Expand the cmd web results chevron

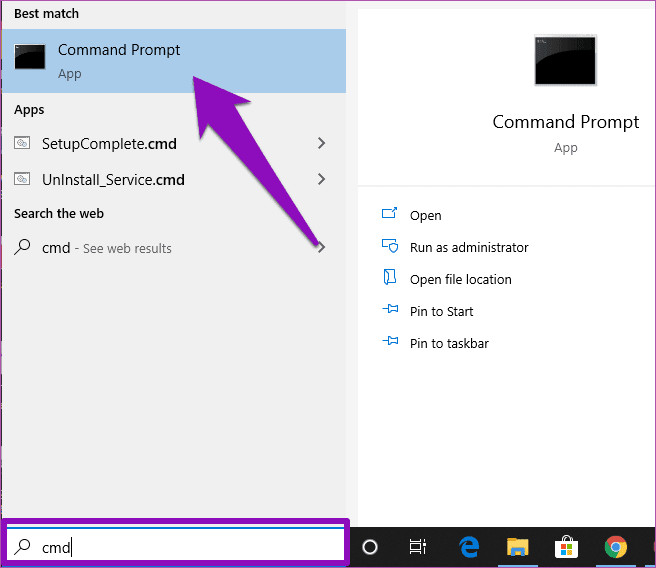321,248
